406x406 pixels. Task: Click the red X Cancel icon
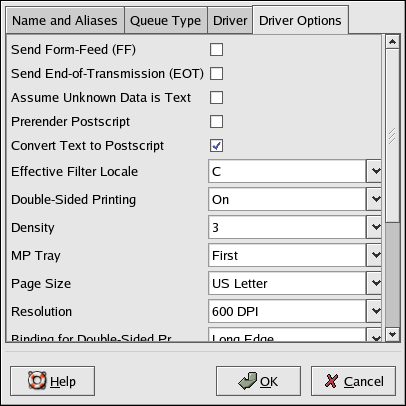(x=331, y=381)
